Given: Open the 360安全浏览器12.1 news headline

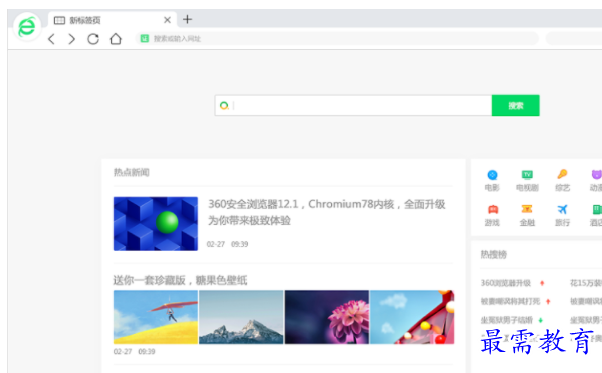Looking at the screenshot, I should (x=326, y=212).
